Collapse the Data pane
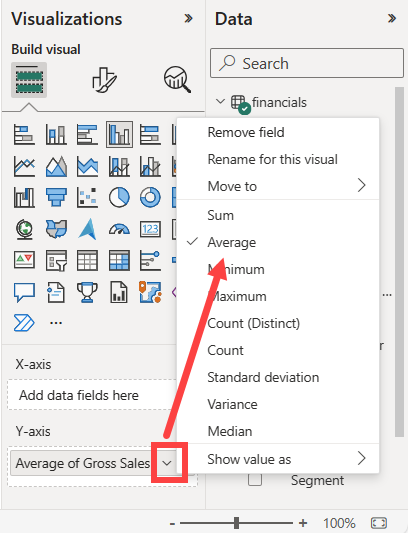The image size is (408, 533). [392, 18]
